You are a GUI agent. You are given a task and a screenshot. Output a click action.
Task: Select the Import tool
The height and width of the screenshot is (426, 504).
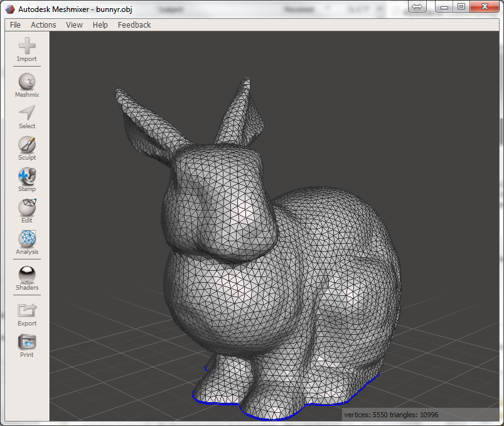pyautogui.click(x=26, y=49)
